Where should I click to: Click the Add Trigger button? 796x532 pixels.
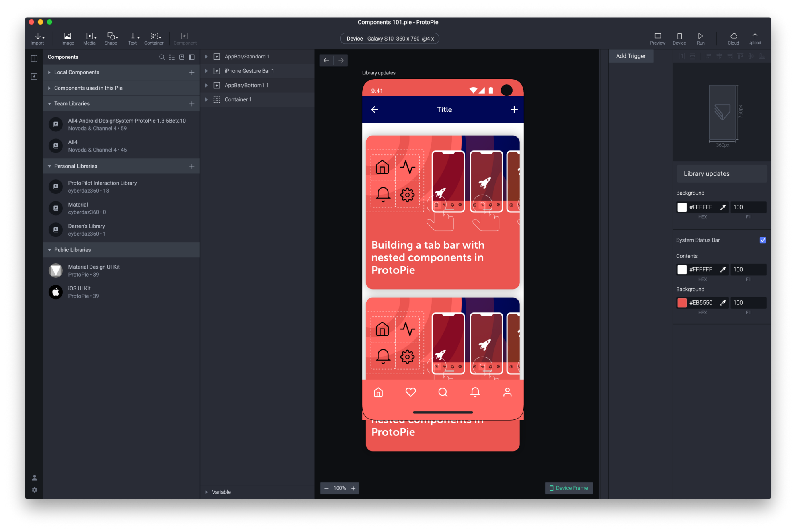point(631,56)
